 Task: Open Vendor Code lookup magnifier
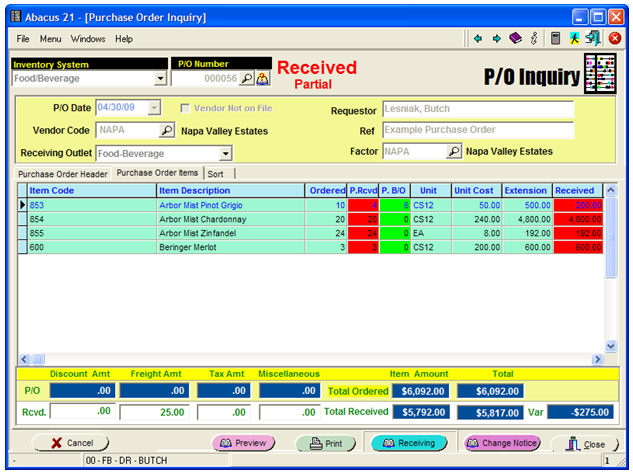pos(167,131)
